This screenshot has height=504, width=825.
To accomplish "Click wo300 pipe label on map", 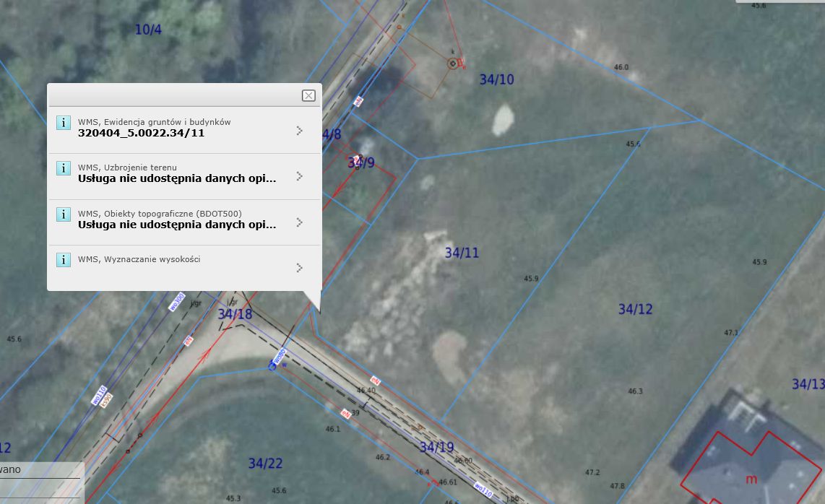I will (x=177, y=301).
